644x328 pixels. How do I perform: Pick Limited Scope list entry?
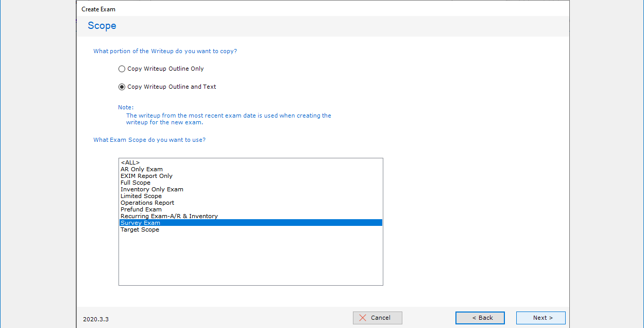click(141, 196)
